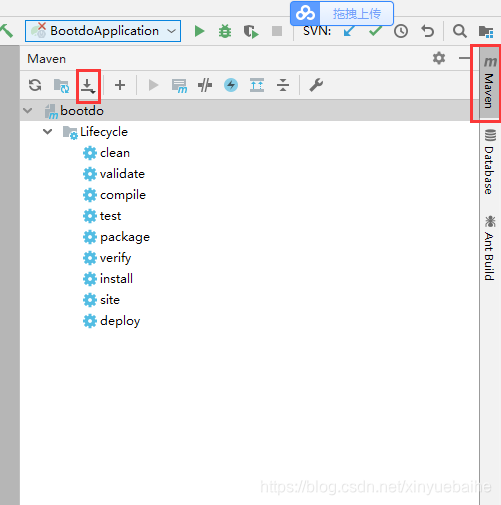Run Maven build play icon

point(153,85)
